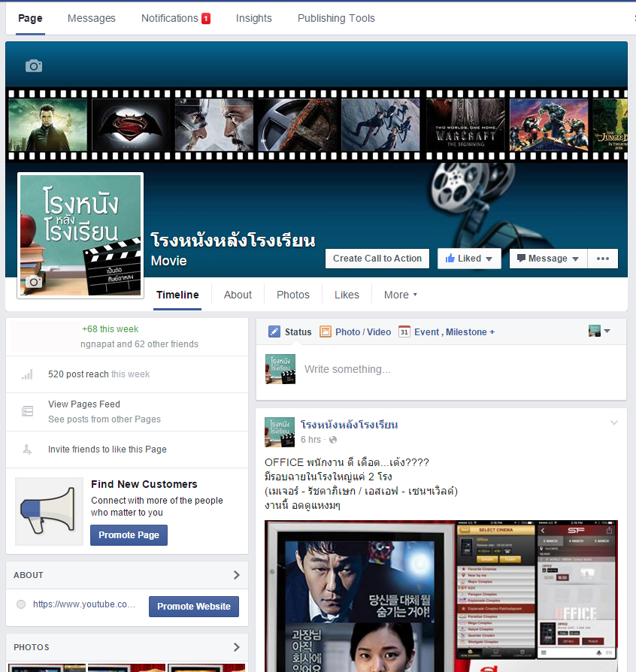The image size is (636, 672).
Task: Select the About tab
Action: coord(238,295)
